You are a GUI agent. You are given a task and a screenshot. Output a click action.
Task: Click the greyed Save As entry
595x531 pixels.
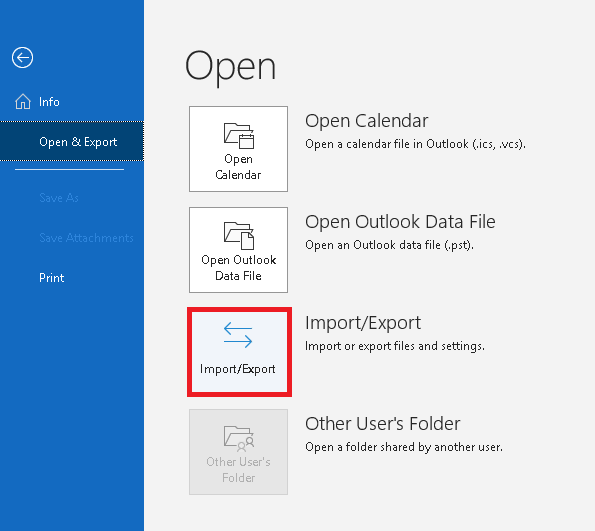(59, 198)
